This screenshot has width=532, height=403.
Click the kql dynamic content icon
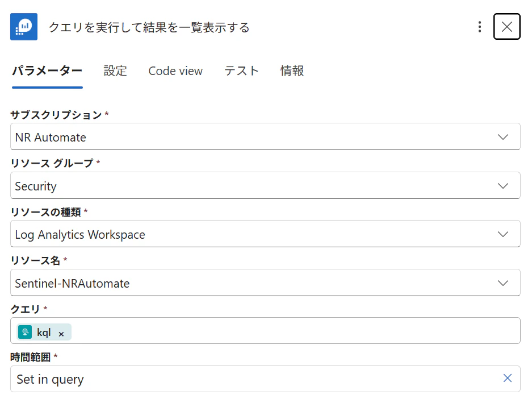25,332
